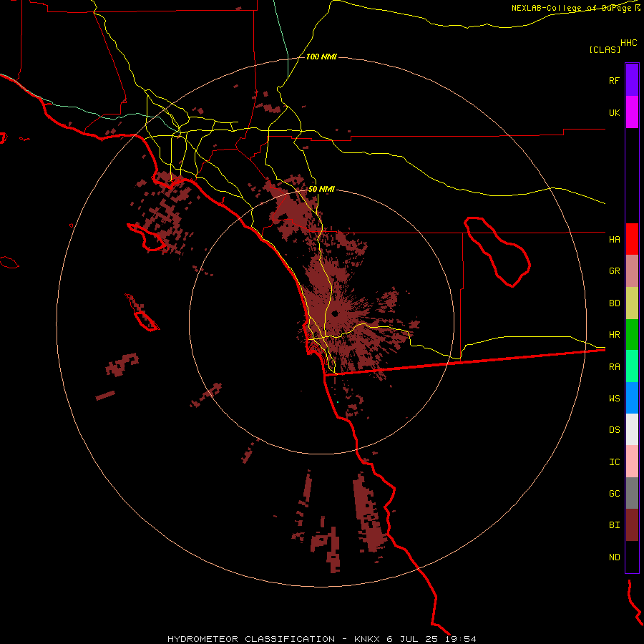Click the RA legend label
Screen dimensions: 644x644
click(x=614, y=367)
